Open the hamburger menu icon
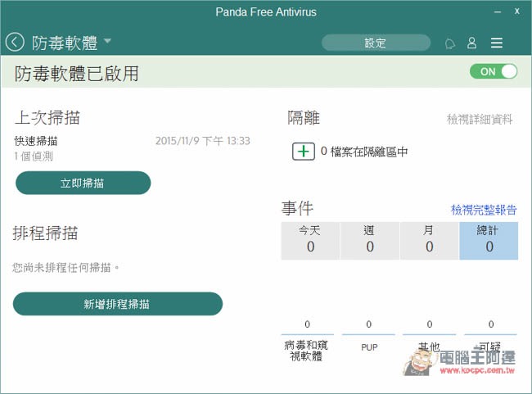Screen dimensions: 532x394 point(496,43)
